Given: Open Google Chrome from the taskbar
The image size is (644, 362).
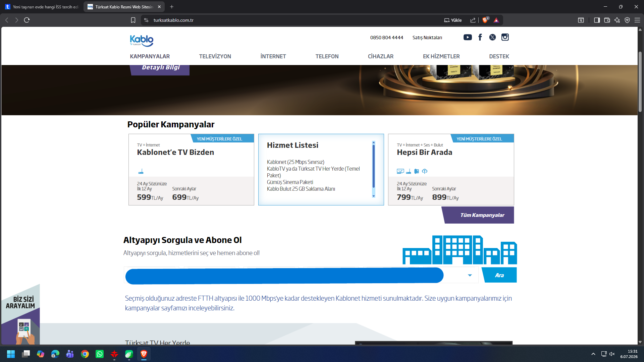Looking at the screenshot, I should pyautogui.click(x=85, y=354).
